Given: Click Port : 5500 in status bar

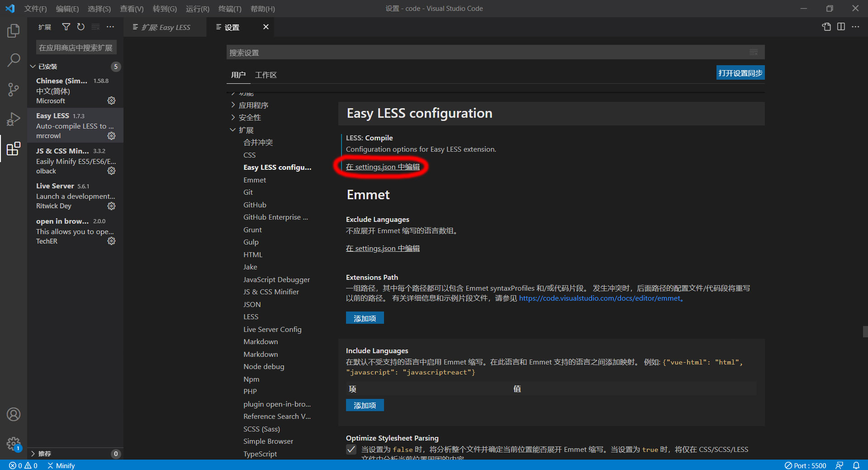Looking at the screenshot, I should pyautogui.click(x=805, y=465).
